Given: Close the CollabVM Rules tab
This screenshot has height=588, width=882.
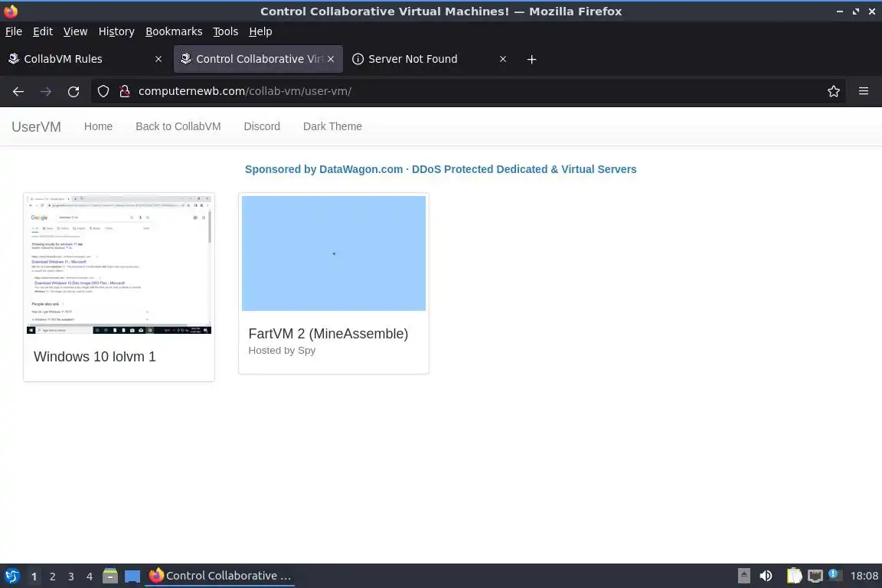Looking at the screenshot, I should coord(158,59).
